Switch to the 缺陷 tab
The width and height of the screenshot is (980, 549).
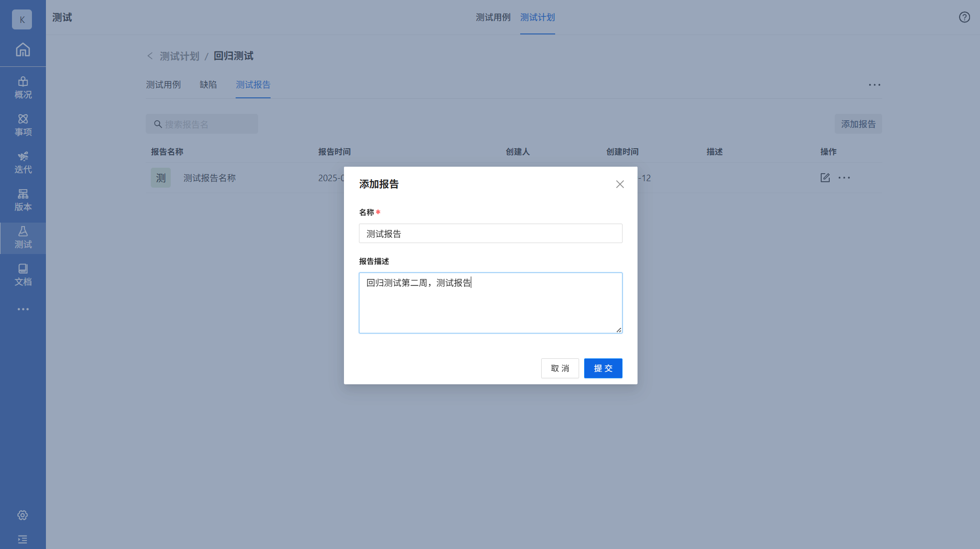(208, 85)
